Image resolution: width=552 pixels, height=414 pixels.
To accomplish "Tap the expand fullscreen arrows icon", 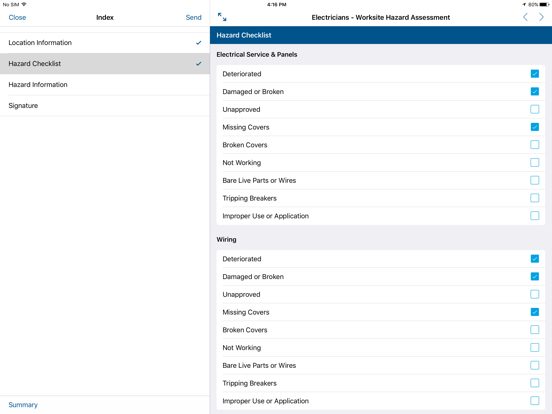I will 222,17.
